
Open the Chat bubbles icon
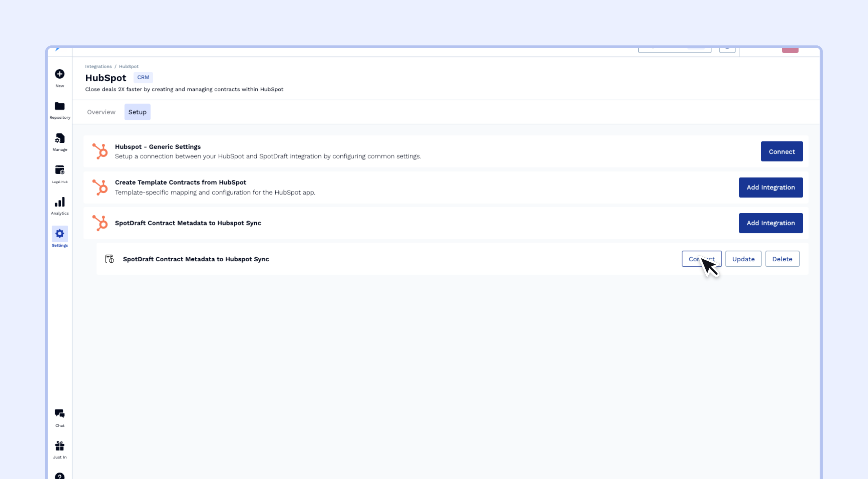60,414
